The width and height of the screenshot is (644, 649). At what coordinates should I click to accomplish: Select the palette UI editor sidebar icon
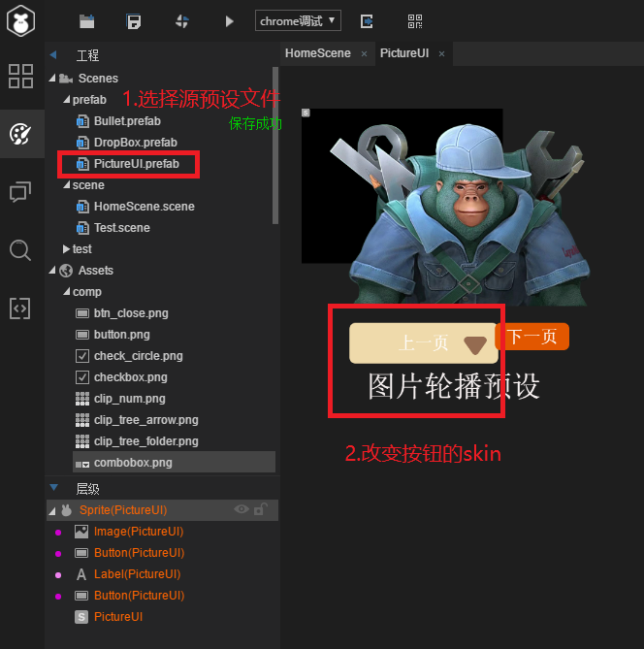point(20,134)
